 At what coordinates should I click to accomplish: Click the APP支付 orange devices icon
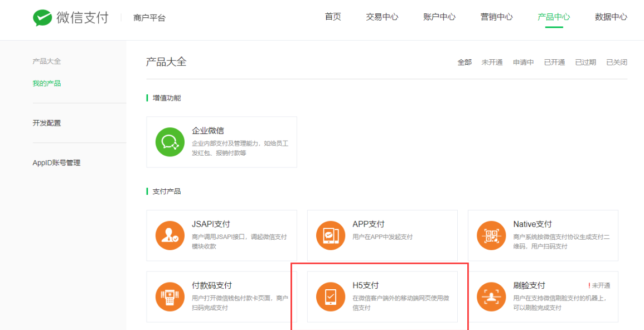(x=331, y=236)
